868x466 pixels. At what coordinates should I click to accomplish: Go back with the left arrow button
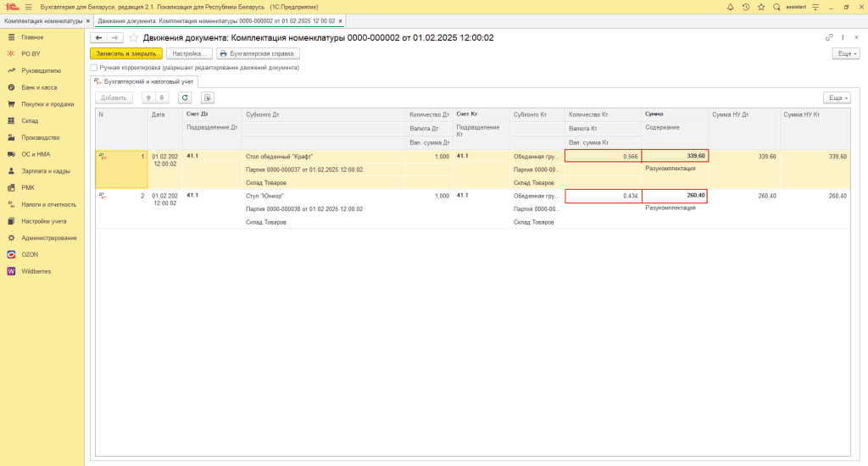pos(98,38)
